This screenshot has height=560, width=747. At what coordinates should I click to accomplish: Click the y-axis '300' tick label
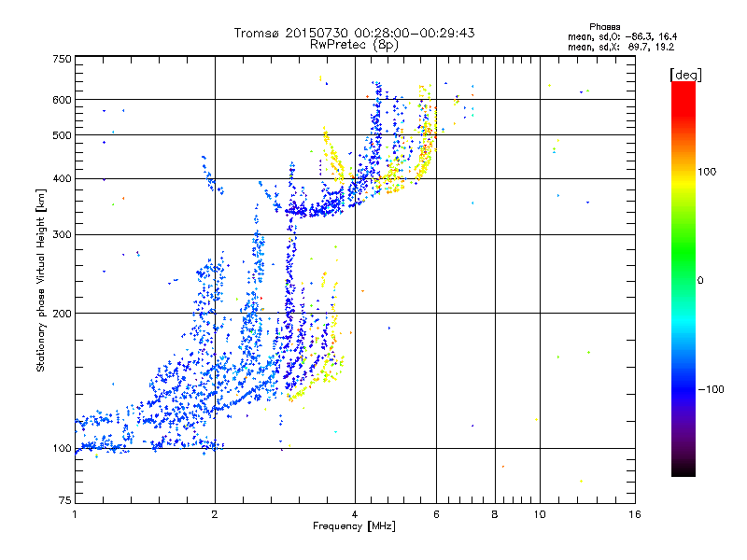click(x=62, y=234)
